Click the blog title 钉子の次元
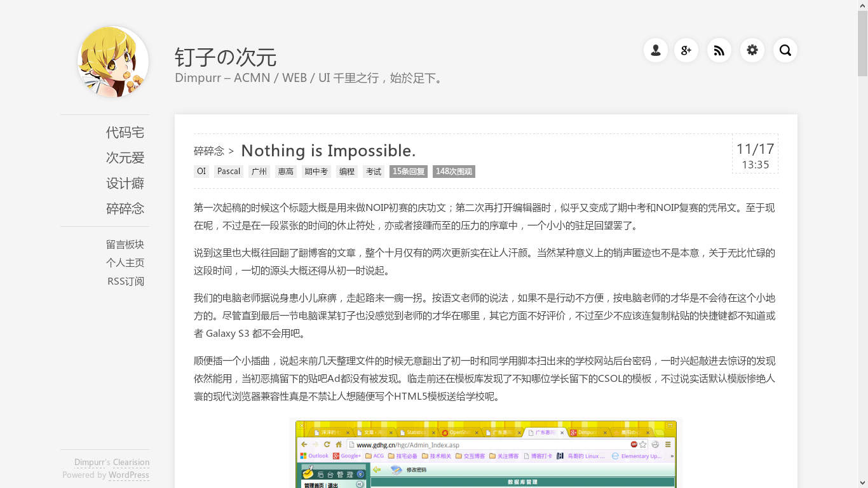868x488 pixels. point(226,57)
